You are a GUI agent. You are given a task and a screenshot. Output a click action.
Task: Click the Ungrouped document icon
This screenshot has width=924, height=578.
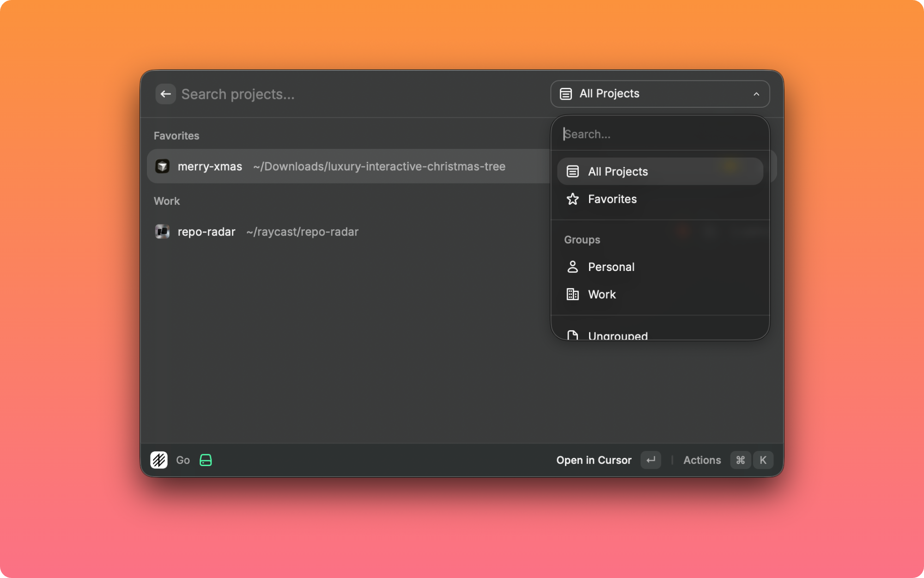click(x=573, y=335)
